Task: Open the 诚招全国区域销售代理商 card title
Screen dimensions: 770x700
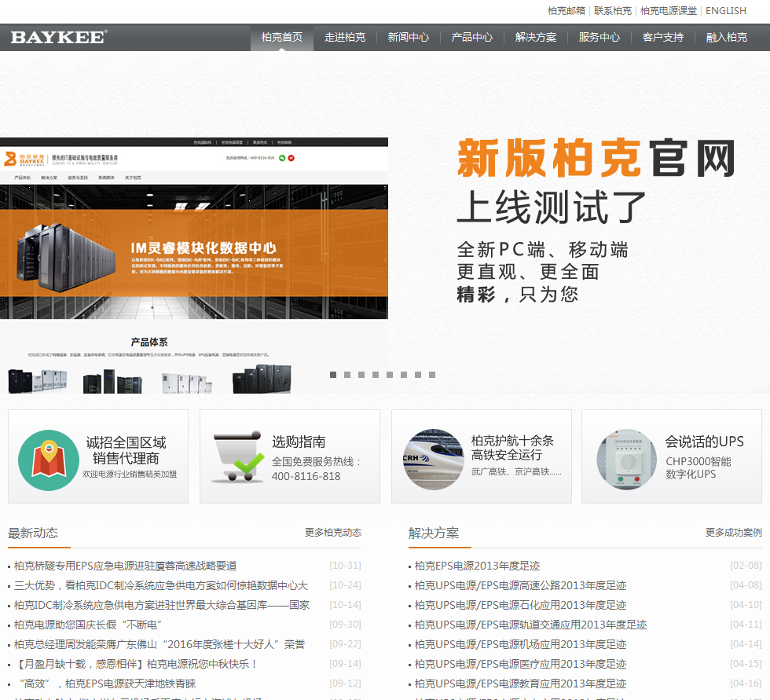Action: (126, 450)
